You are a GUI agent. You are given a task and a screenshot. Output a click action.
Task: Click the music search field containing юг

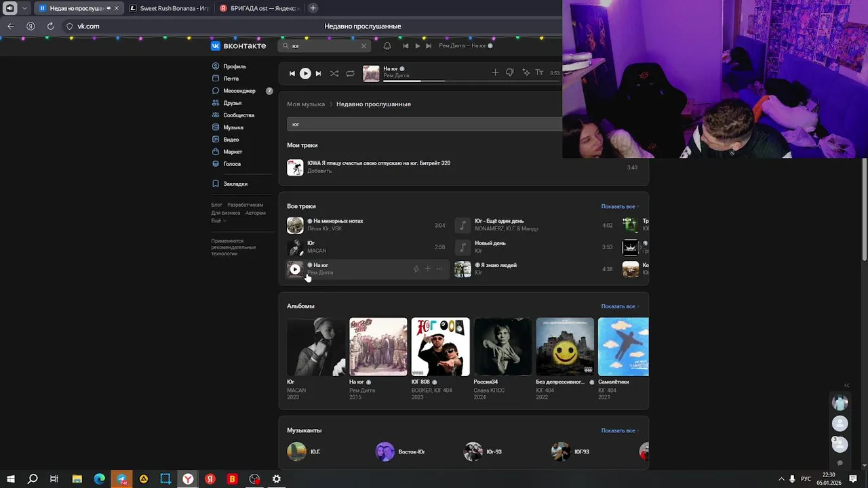424,124
